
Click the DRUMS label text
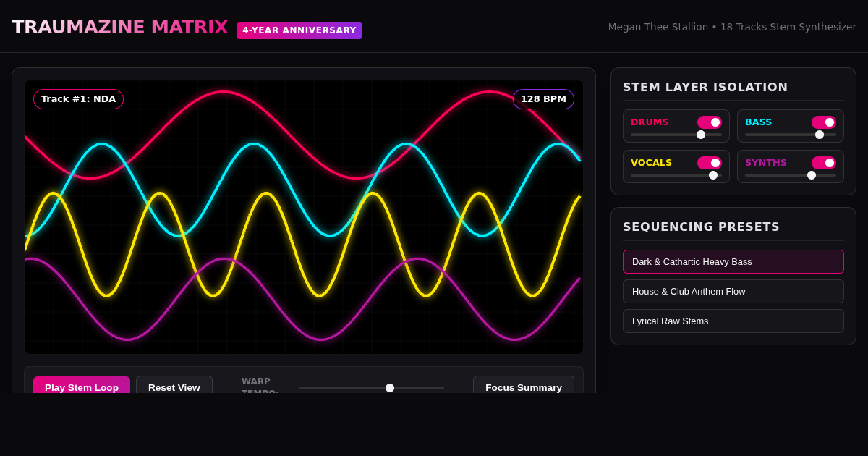tap(650, 122)
